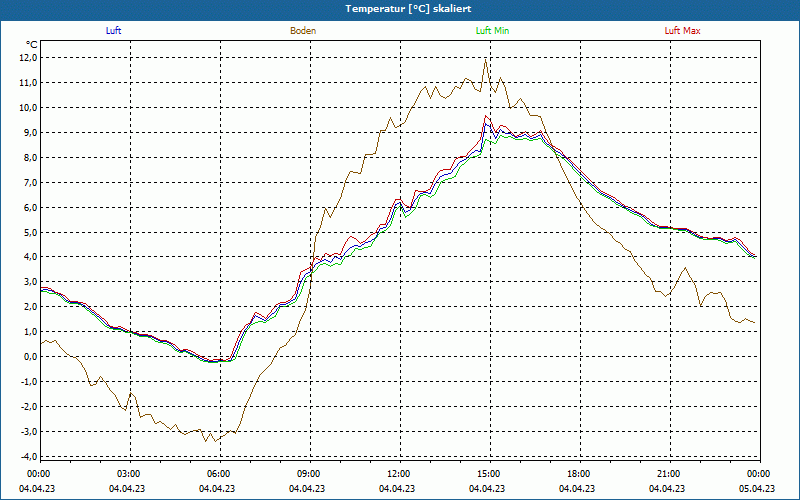Click the 'Luft' legend label
800x500 pixels.
113,31
